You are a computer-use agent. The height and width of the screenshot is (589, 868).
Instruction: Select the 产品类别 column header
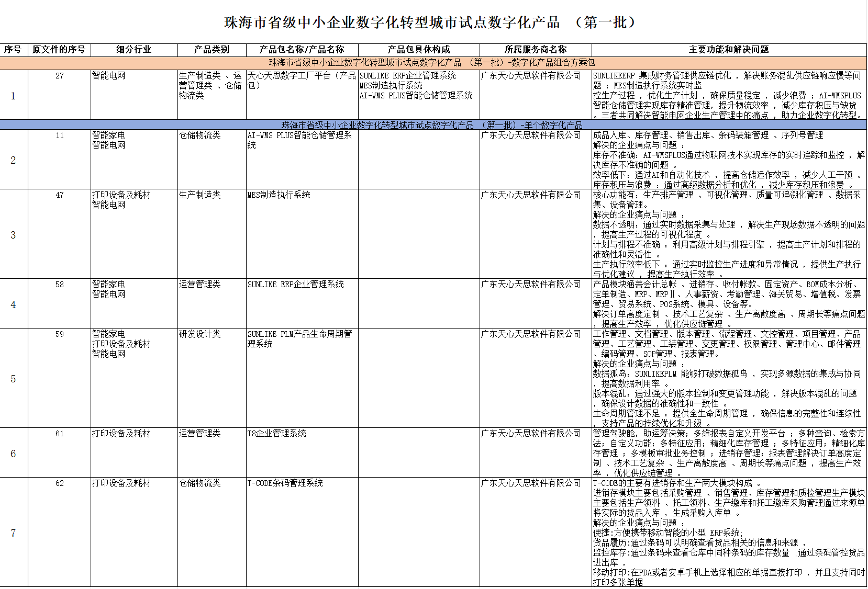212,50
